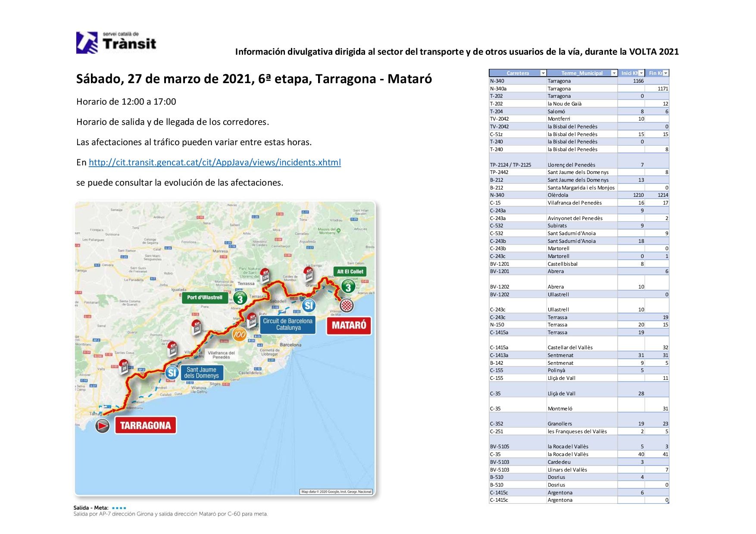Click the Circuit de Barcelona Catalunya label

click(x=287, y=324)
